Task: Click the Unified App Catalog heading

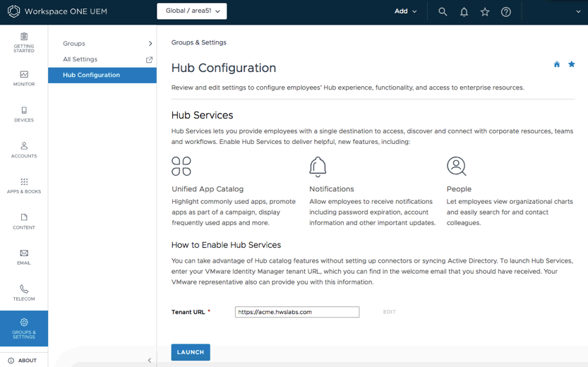Action: coord(208,189)
